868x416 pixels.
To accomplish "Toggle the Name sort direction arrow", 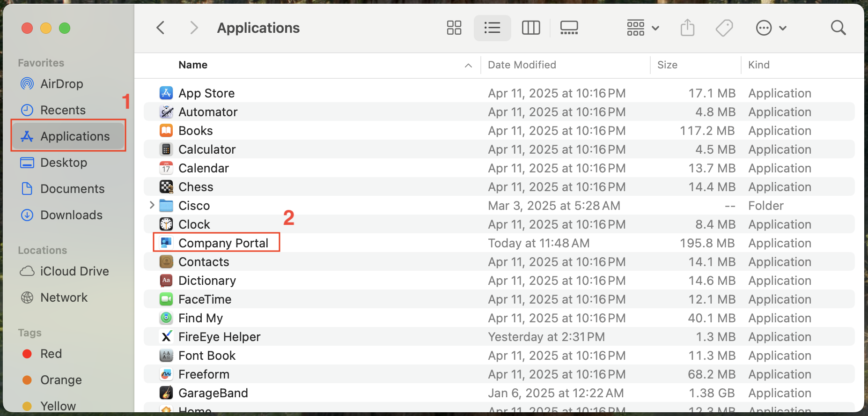I will [468, 66].
